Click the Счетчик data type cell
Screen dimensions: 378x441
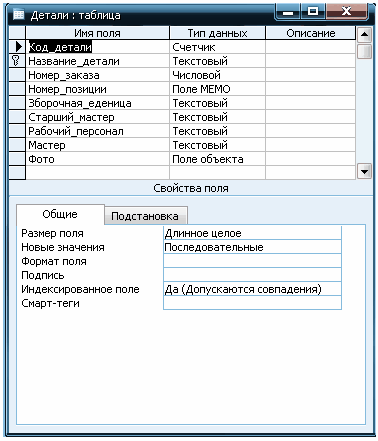217,47
